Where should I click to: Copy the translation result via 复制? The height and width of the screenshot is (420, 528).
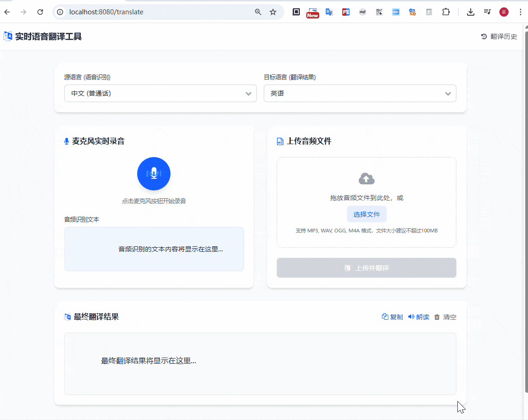(x=392, y=317)
